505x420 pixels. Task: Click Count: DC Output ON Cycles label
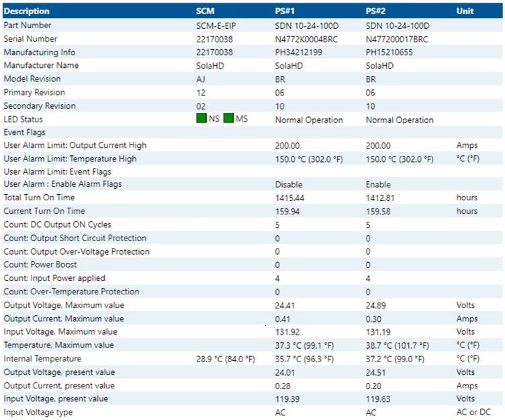coord(57,224)
